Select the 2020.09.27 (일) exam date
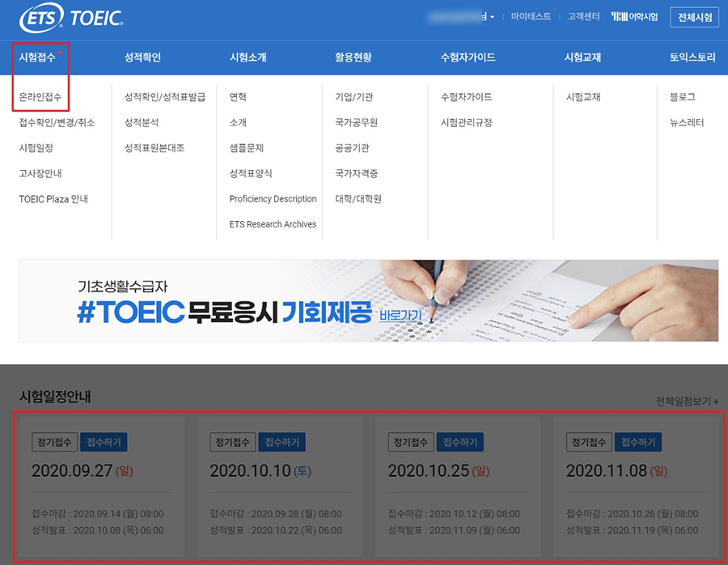The height and width of the screenshot is (565, 728). click(83, 470)
